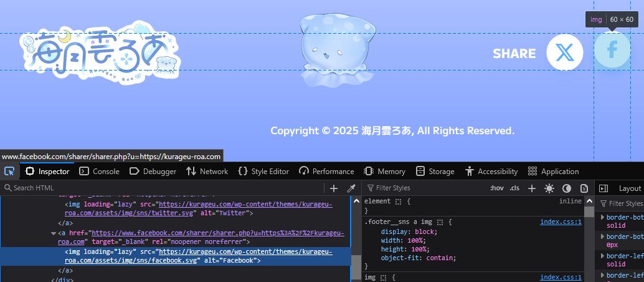Open the Memory tab
Screen dimensions: 644x282
(x=384, y=171)
